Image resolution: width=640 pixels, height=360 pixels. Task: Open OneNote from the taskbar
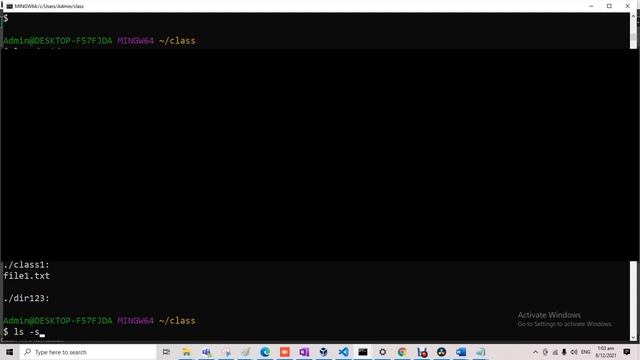304,352
